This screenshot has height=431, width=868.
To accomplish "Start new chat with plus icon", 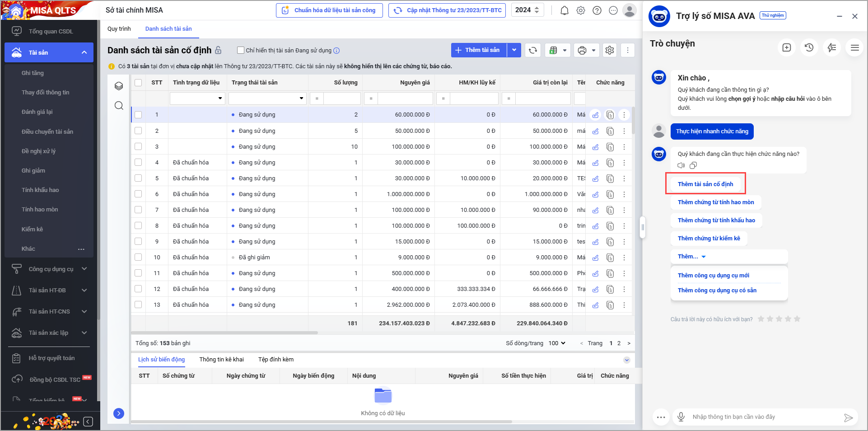I will coord(787,47).
